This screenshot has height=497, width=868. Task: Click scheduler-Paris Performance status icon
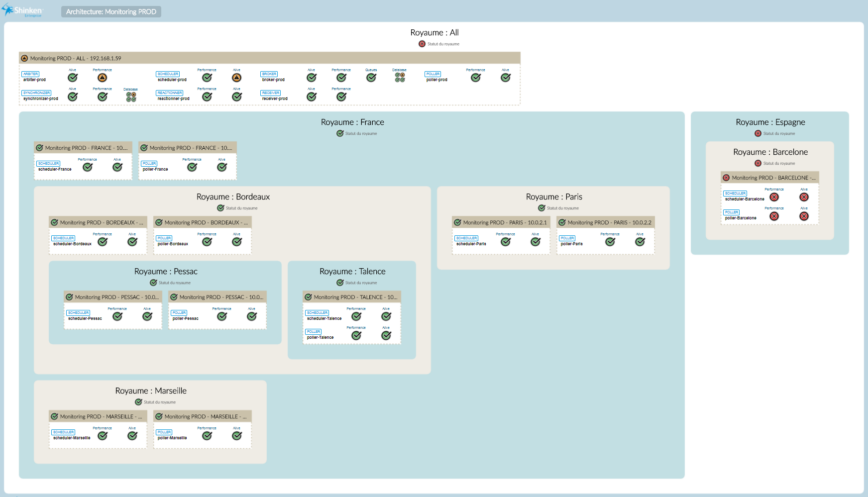tap(505, 242)
